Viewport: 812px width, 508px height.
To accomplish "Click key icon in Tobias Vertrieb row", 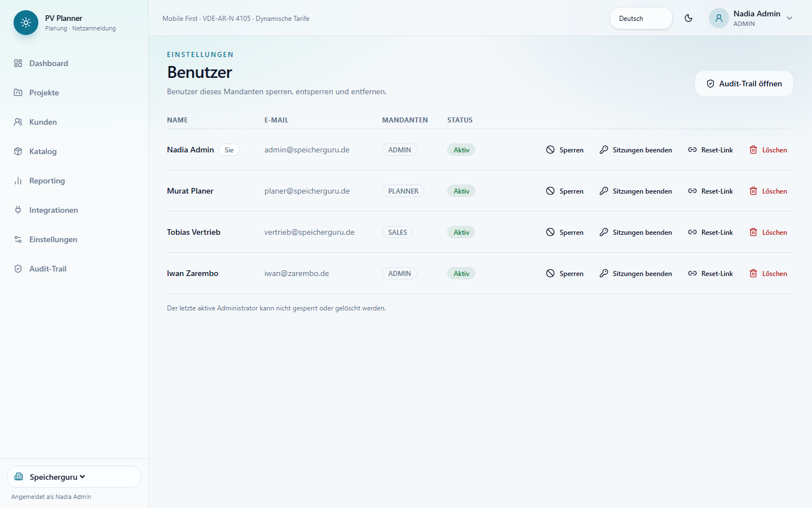I will pyautogui.click(x=604, y=232).
